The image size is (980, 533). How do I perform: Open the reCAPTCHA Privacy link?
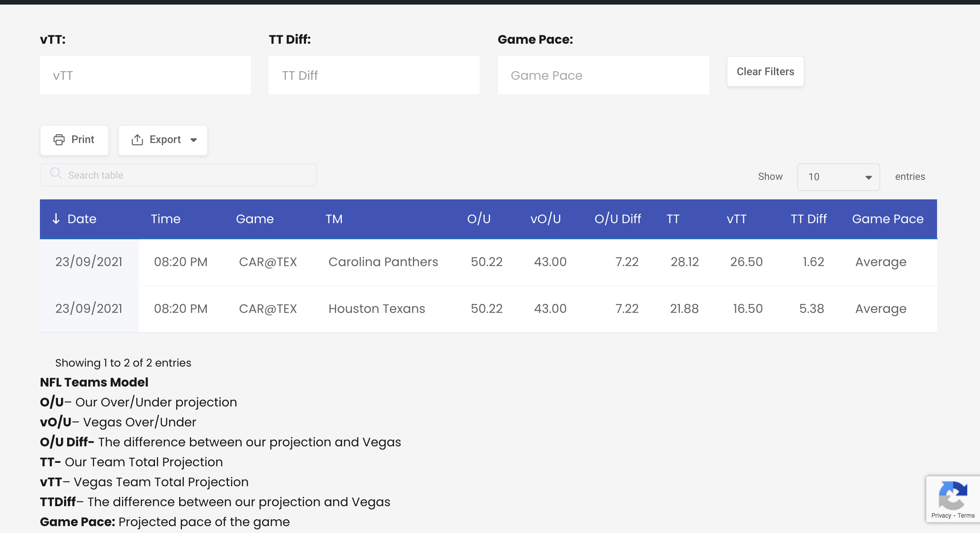click(x=941, y=516)
